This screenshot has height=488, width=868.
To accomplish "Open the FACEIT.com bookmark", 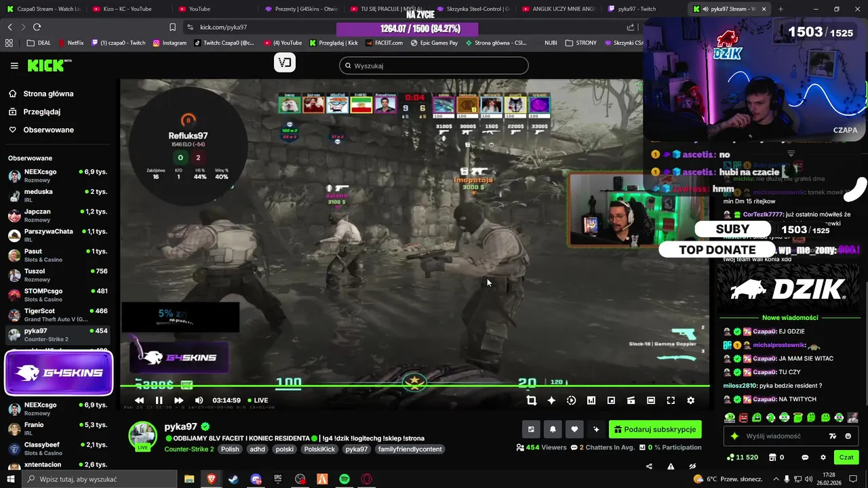I will point(383,43).
